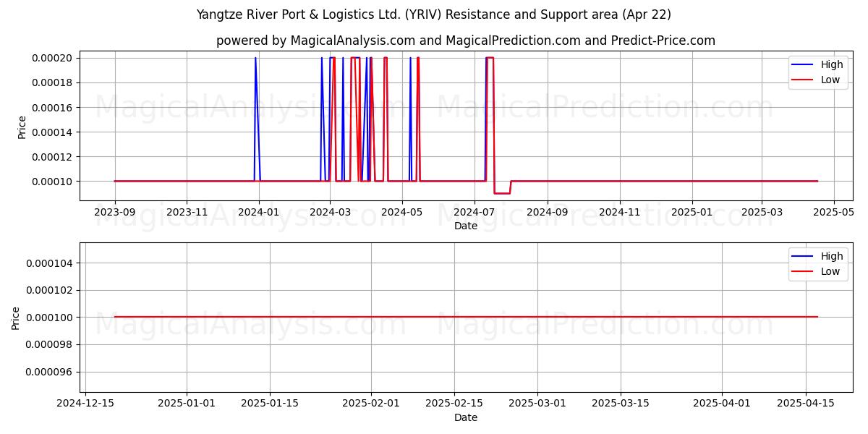Click the 2024-01 x-axis tick label

(258, 212)
